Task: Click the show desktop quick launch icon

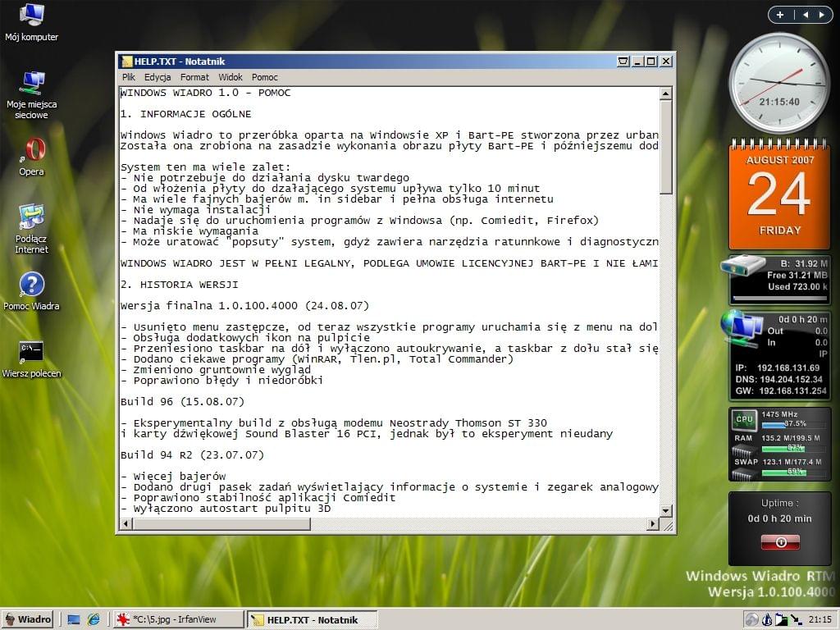Action: click(x=73, y=620)
